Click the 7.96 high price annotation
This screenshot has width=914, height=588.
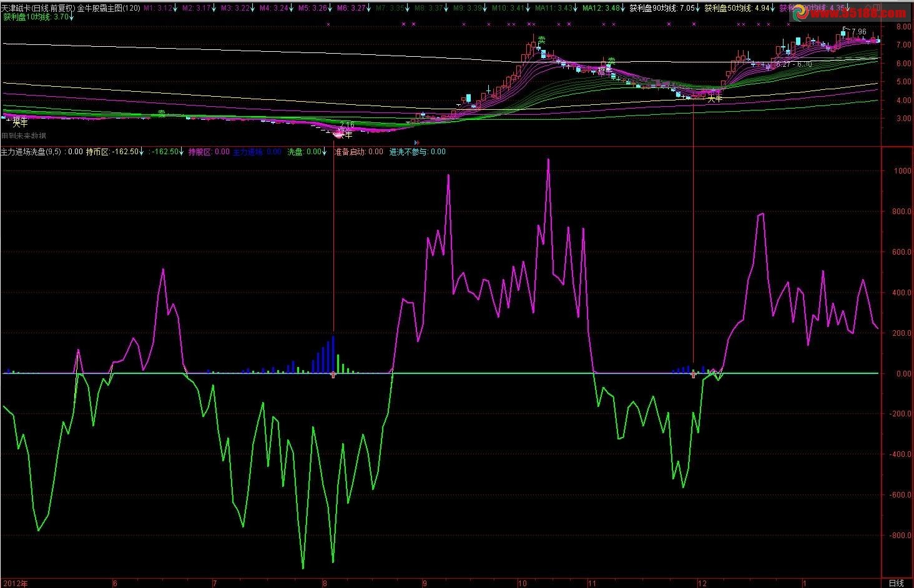[x=858, y=31]
